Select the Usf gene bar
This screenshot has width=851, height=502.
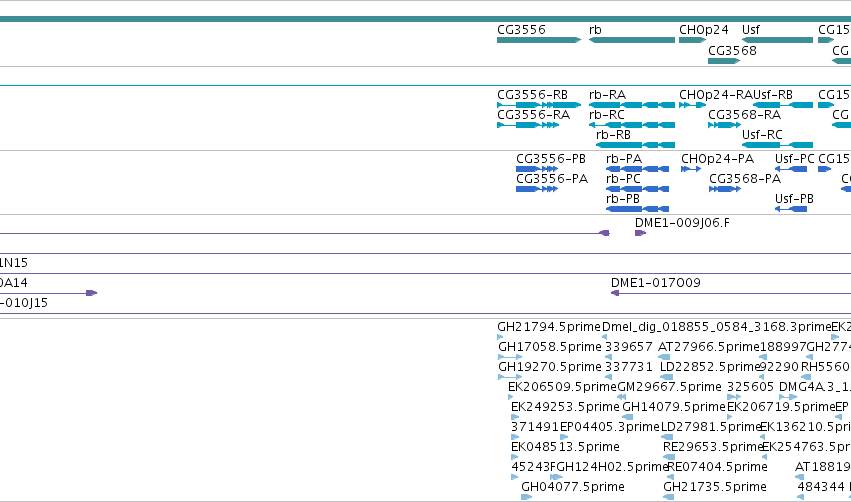777,40
